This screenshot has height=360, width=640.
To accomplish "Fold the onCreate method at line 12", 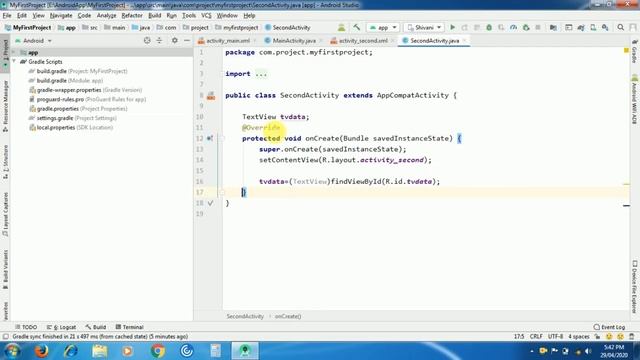I will pyautogui.click(x=222, y=138).
